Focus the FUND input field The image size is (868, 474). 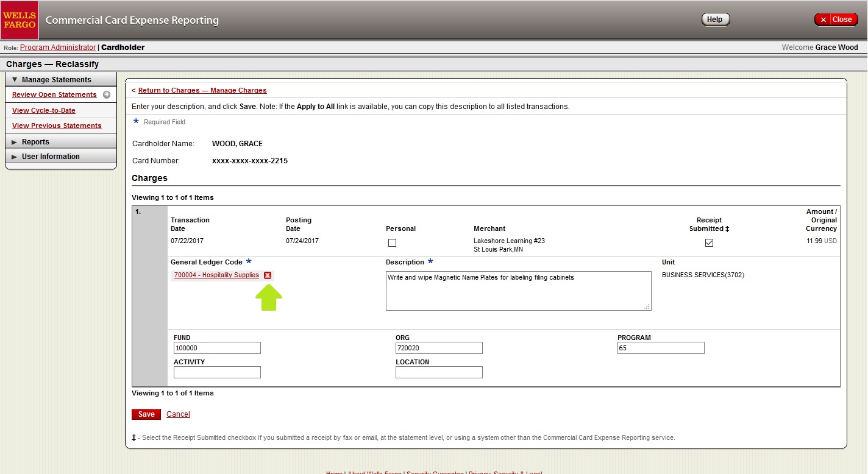tap(217, 348)
